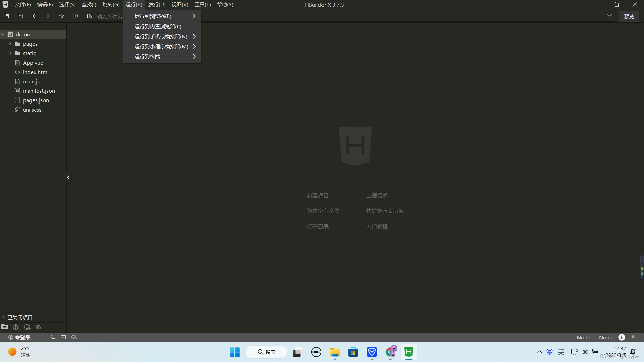Screen dimensions: 644x362
Task: Expand the 运行到浏览器(B) submenu
Action: (162, 16)
